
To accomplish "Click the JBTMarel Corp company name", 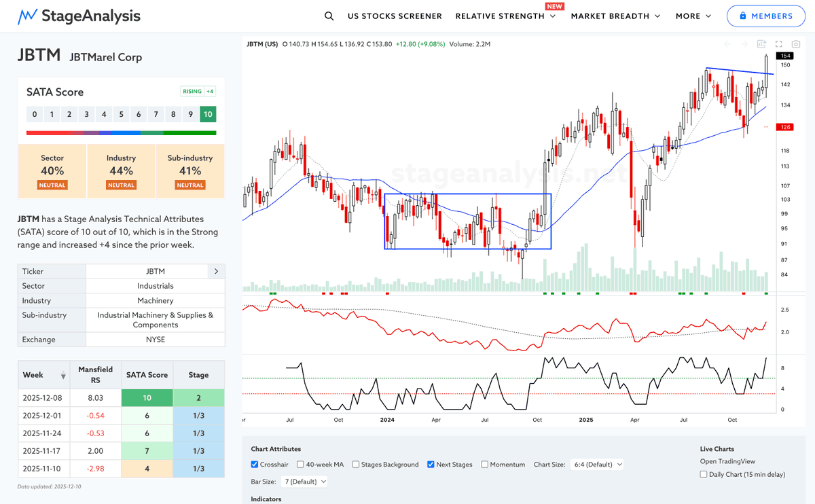I will click(x=106, y=57).
